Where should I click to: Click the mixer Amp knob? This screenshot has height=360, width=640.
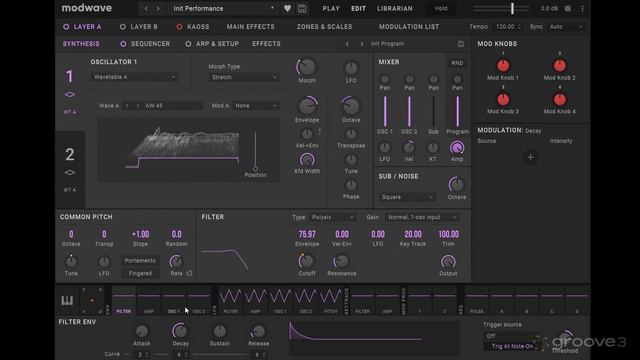click(x=457, y=148)
